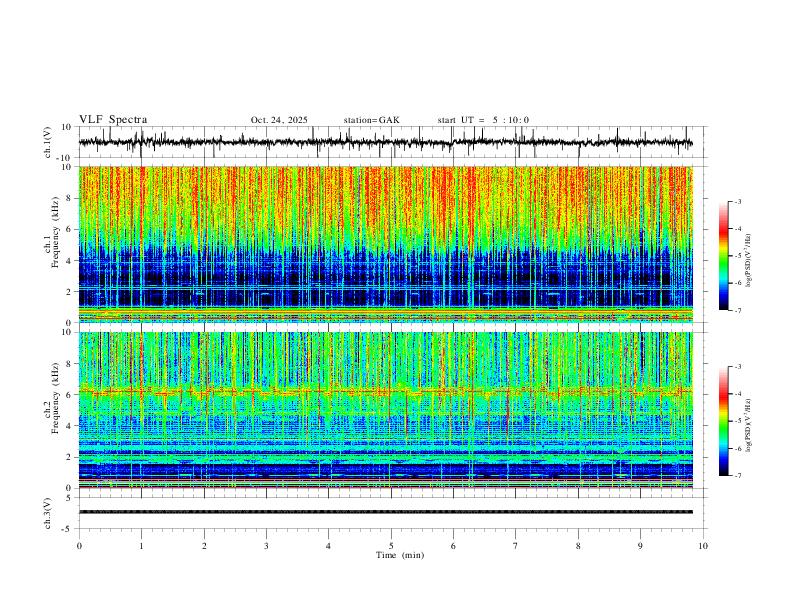Click the "VLF Spectra" plot title
792x612 pixels.
click(113, 120)
